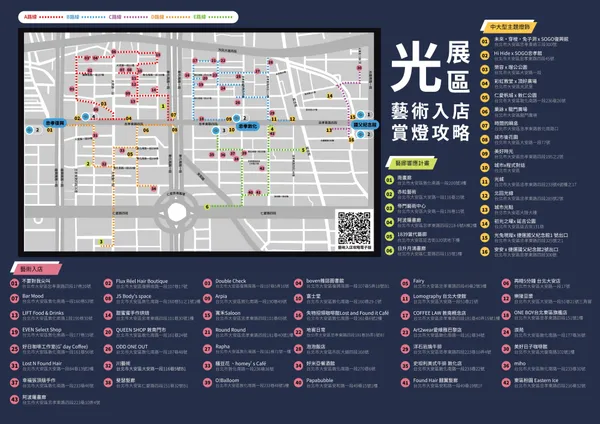600x424 pixels.
Task: Click the 忠孝復興 station label on the map
Action: (x=55, y=123)
